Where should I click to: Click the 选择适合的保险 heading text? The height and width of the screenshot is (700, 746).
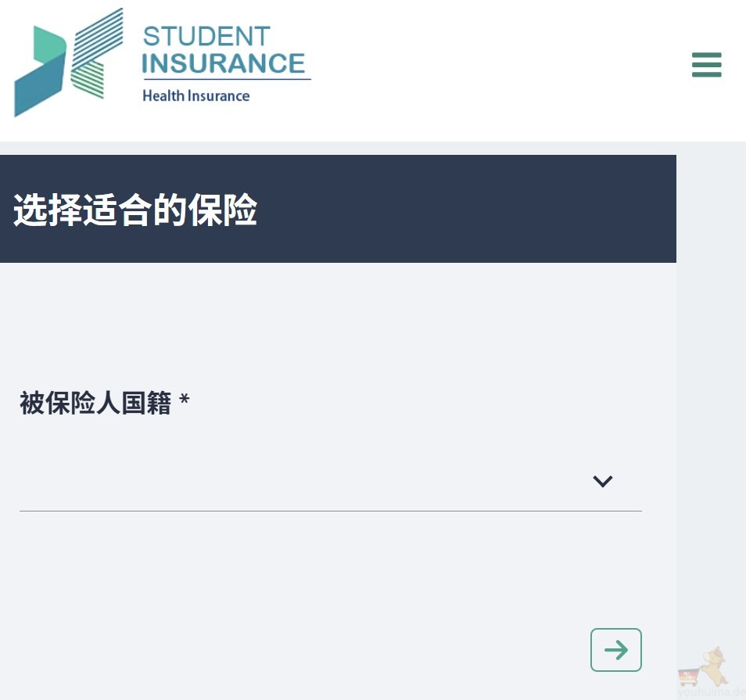coord(134,210)
